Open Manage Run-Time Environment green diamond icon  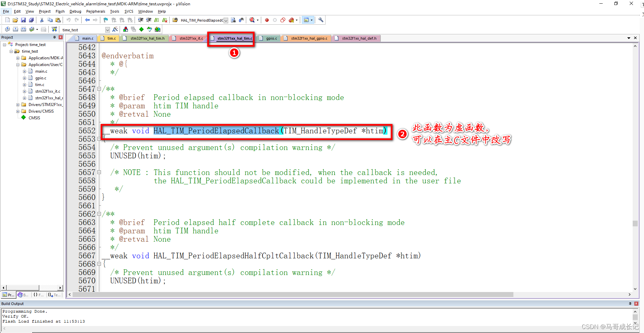click(x=141, y=29)
